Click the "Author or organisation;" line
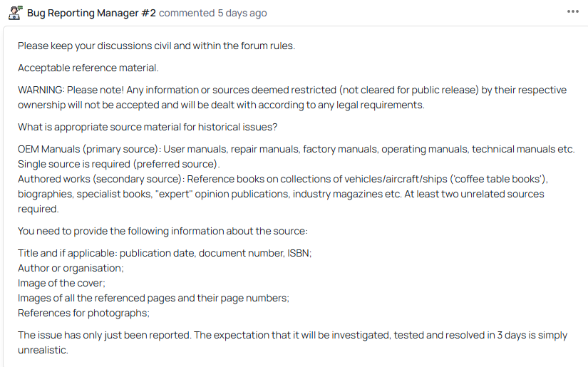This screenshot has width=588, height=367. point(71,268)
